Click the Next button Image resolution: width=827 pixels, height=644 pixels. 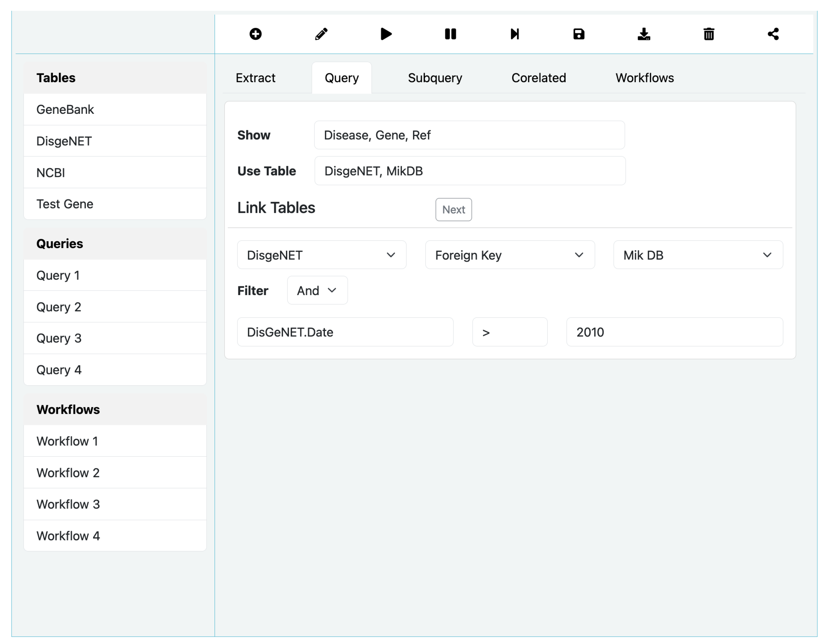coord(453,210)
